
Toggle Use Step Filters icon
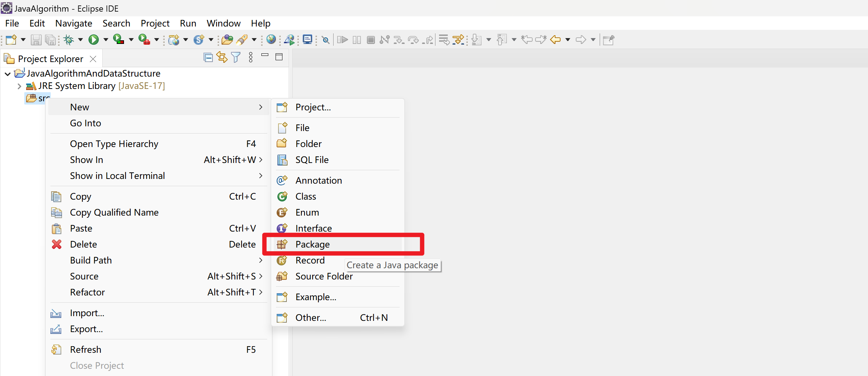pyautogui.click(x=458, y=40)
